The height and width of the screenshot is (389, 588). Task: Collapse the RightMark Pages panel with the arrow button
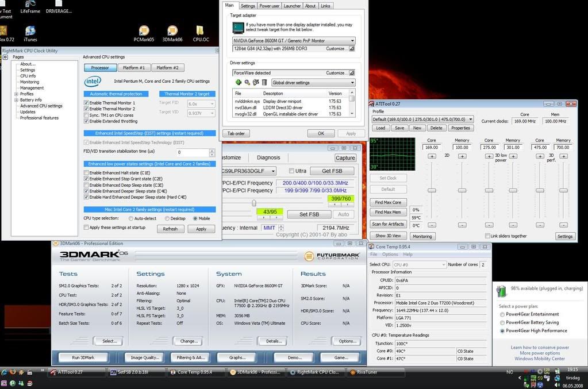[x=5, y=57]
